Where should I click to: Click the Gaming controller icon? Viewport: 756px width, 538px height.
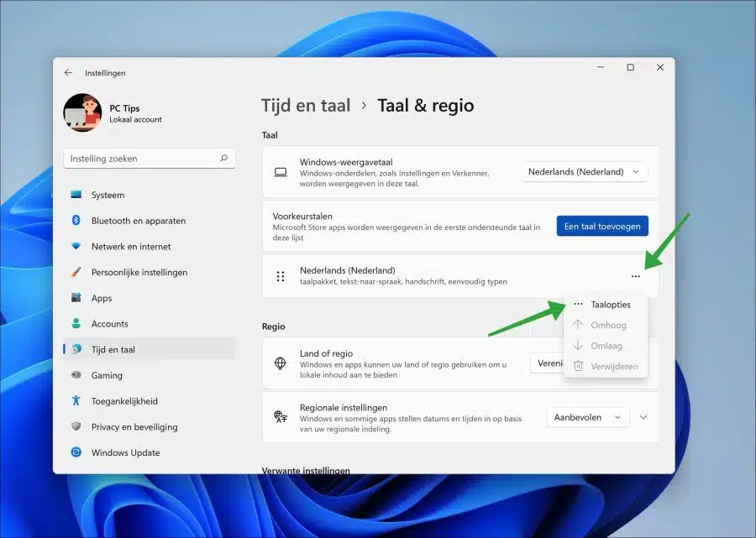point(76,374)
